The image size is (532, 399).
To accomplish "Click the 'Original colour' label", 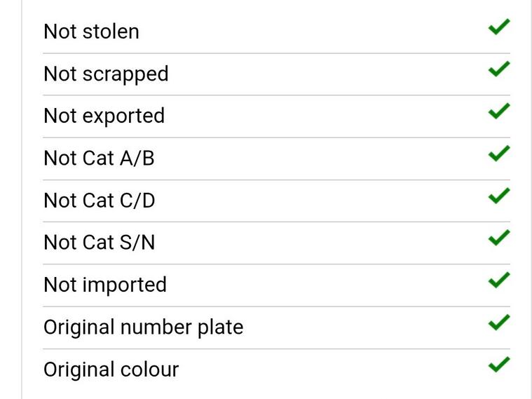I will tap(111, 370).
